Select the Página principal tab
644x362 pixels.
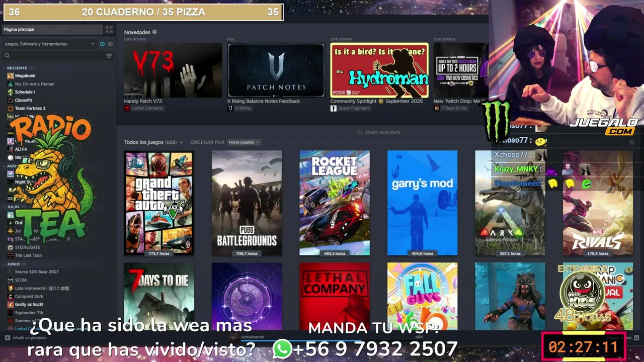[52, 29]
